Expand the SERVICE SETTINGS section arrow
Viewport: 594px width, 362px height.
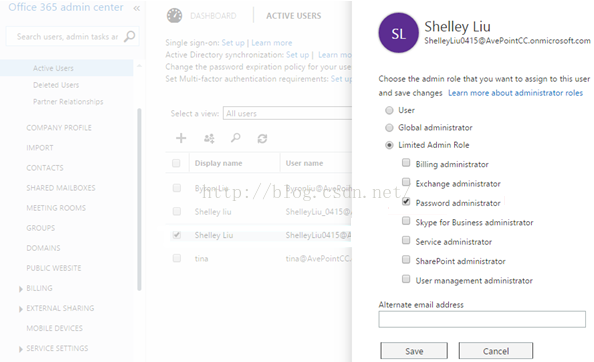pyautogui.click(x=20, y=349)
